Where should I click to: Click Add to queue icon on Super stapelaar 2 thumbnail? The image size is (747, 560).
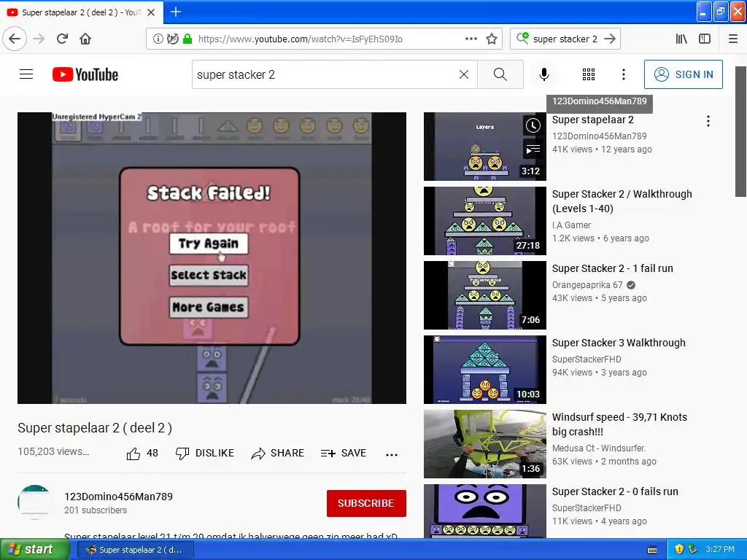(533, 149)
